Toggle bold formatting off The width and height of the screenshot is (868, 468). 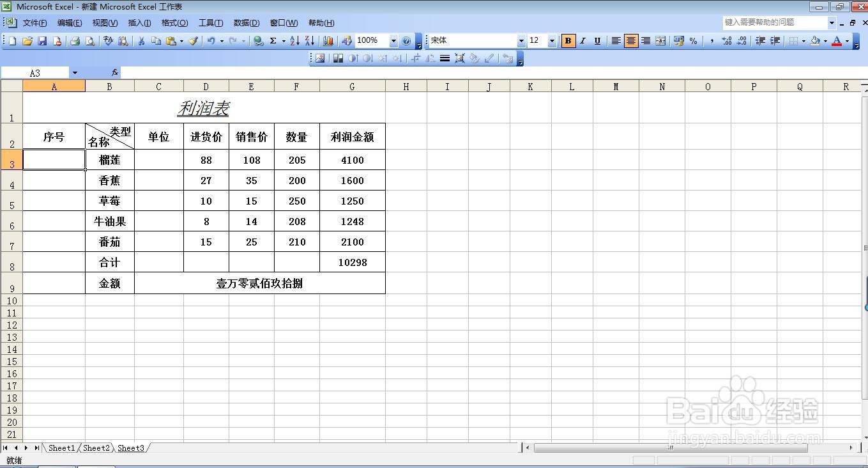click(568, 40)
